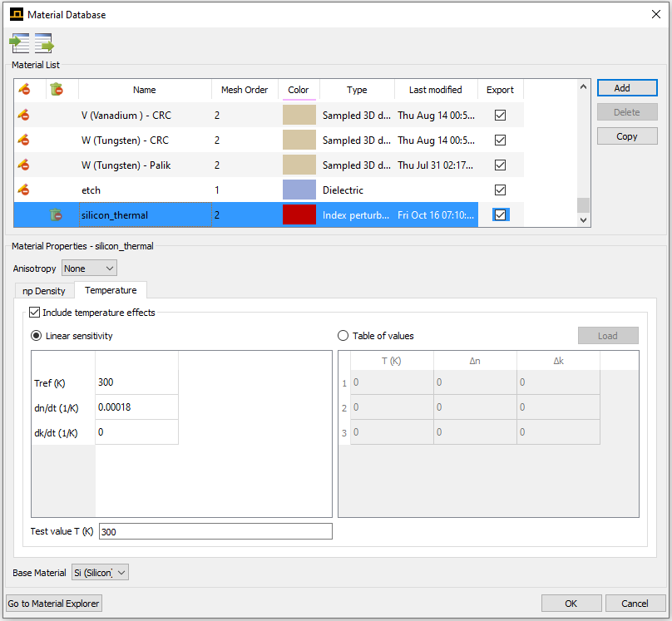
Task: Click the Last modified column header
Action: click(436, 90)
